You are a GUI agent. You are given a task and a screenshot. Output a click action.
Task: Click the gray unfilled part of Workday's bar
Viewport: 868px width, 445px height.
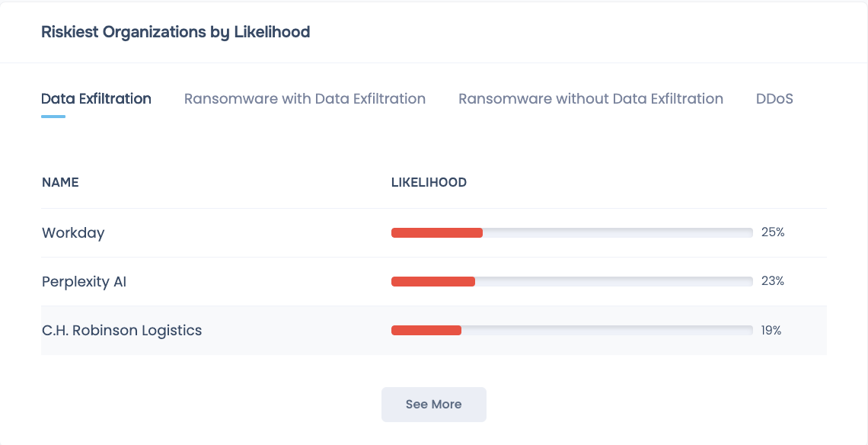617,233
